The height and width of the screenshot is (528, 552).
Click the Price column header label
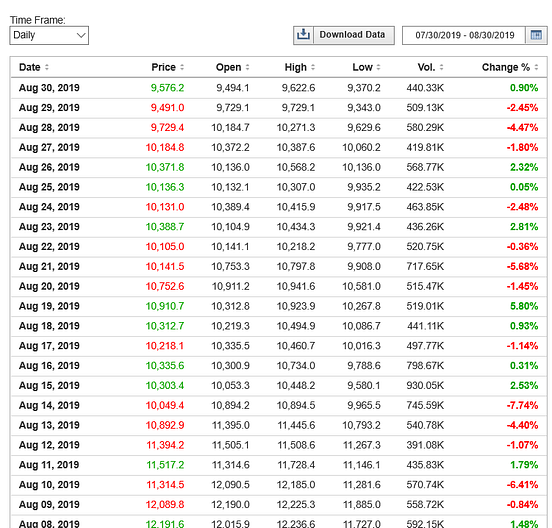(x=163, y=67)
